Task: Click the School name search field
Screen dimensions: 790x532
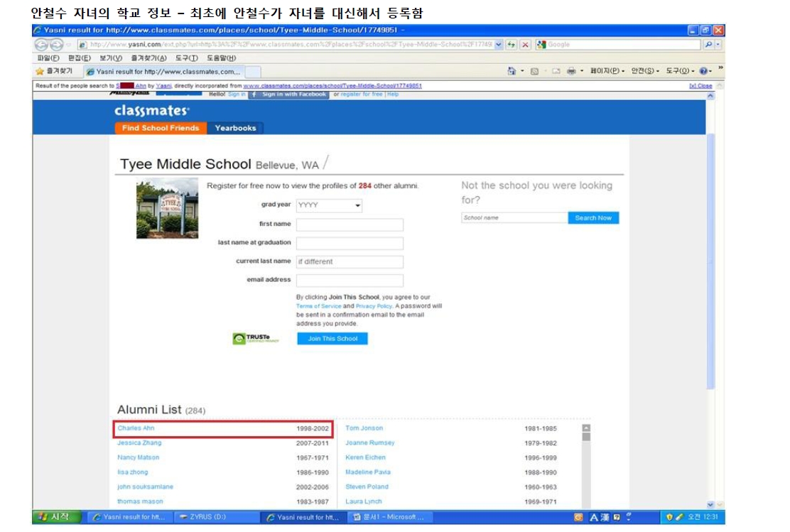Action: pyautogui.click(x=514, y=217)
